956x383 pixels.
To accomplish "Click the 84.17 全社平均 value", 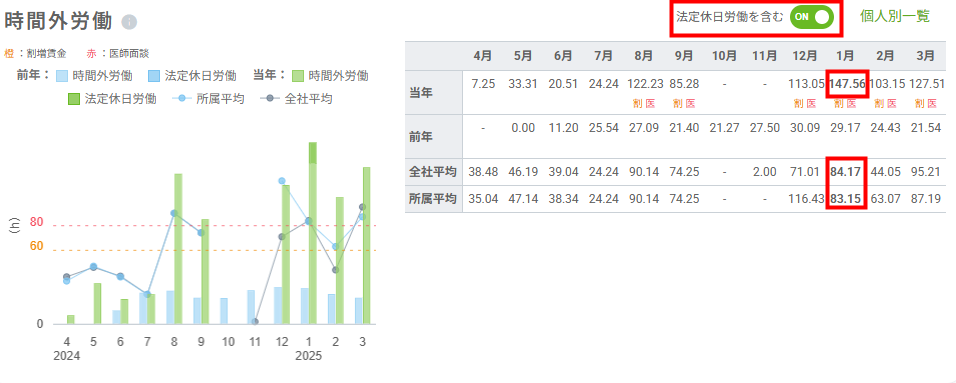I will tap(846, 172).
